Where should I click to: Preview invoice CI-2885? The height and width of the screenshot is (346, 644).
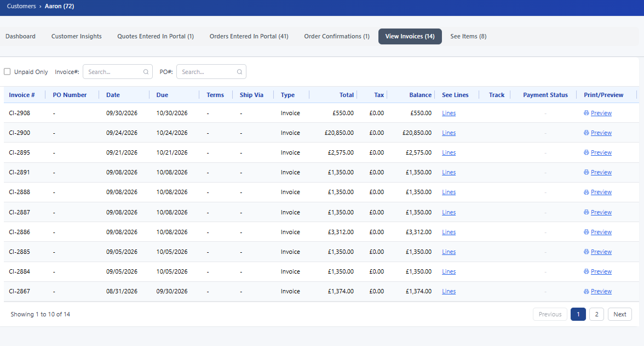click(601, 252)
